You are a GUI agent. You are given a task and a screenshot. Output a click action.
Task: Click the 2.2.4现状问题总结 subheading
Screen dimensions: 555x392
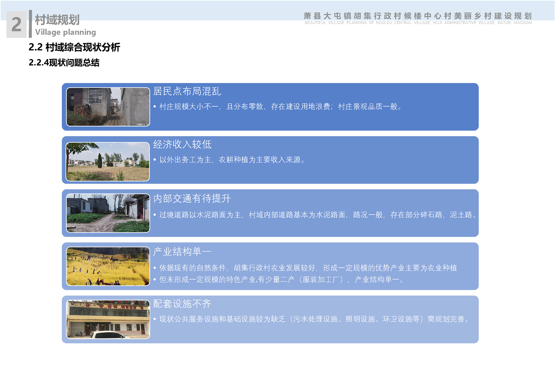(64, 63)
